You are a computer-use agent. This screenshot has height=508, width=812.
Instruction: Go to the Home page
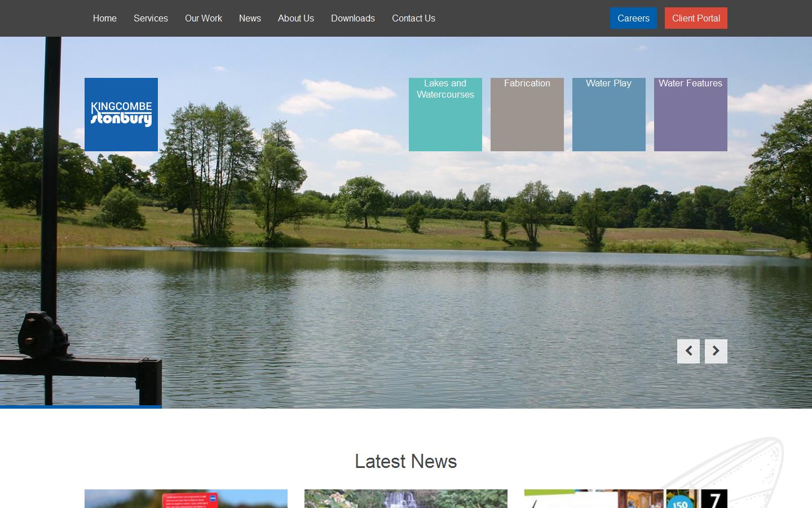click(104, 18)
